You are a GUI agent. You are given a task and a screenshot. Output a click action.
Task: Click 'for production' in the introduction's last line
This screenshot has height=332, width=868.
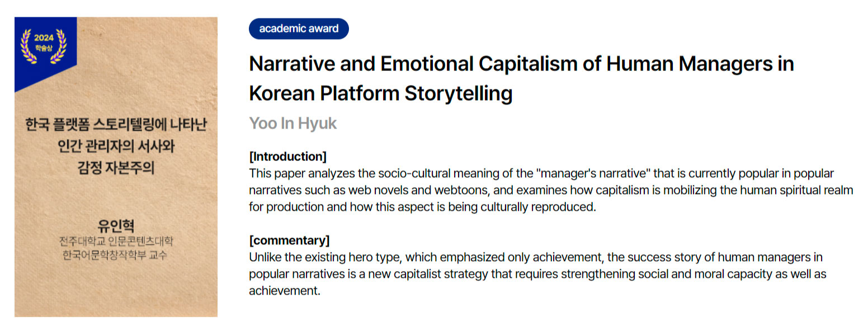[x=284, y=207]
